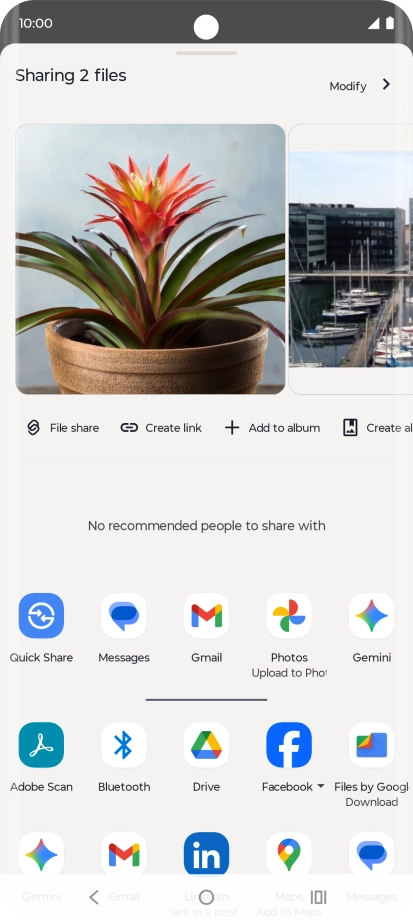Send files via Bluetooth icon
413x920 pixels.
(124, 745)
